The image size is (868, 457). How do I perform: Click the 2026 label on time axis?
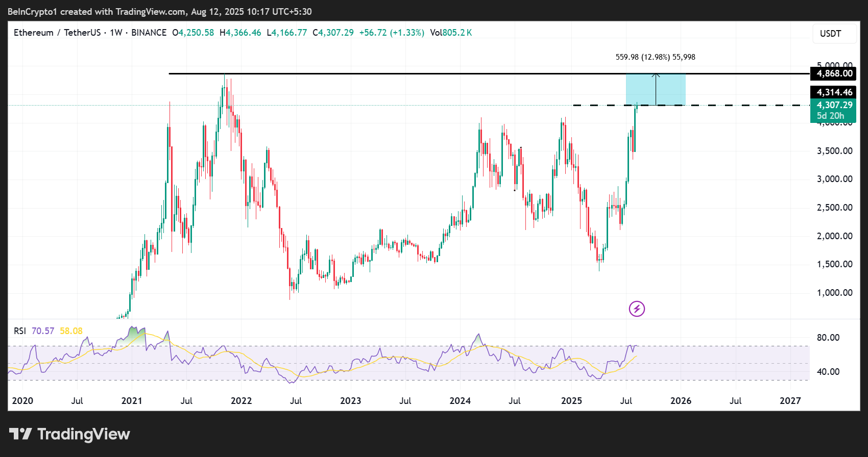pos(681,401)
